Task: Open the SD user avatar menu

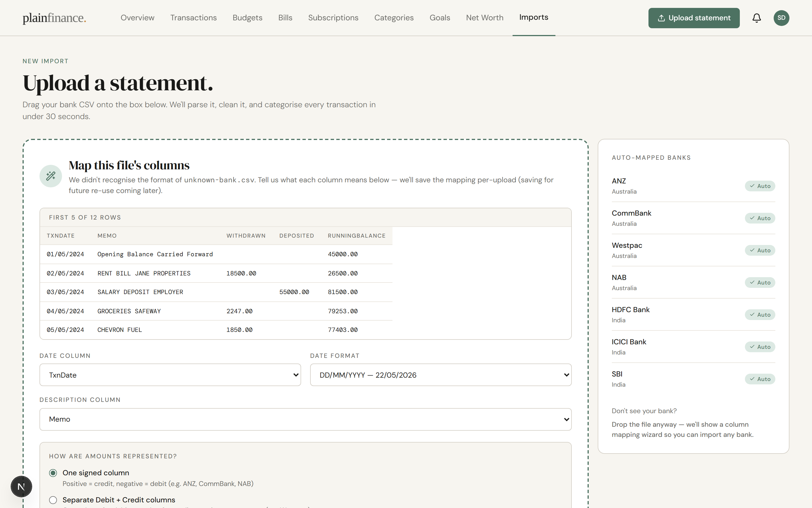Action: pyautogui.click(x=781, y=18)
